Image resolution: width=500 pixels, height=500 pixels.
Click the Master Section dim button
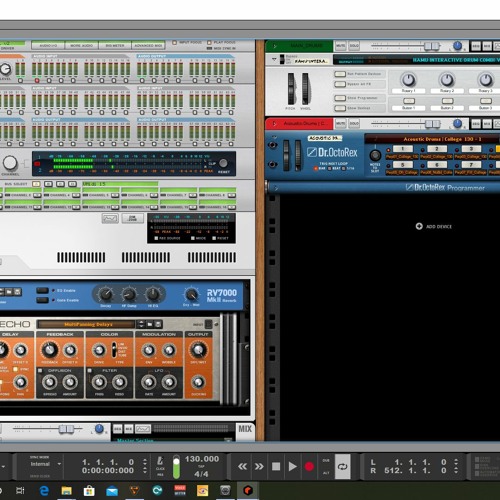[132, 219]
